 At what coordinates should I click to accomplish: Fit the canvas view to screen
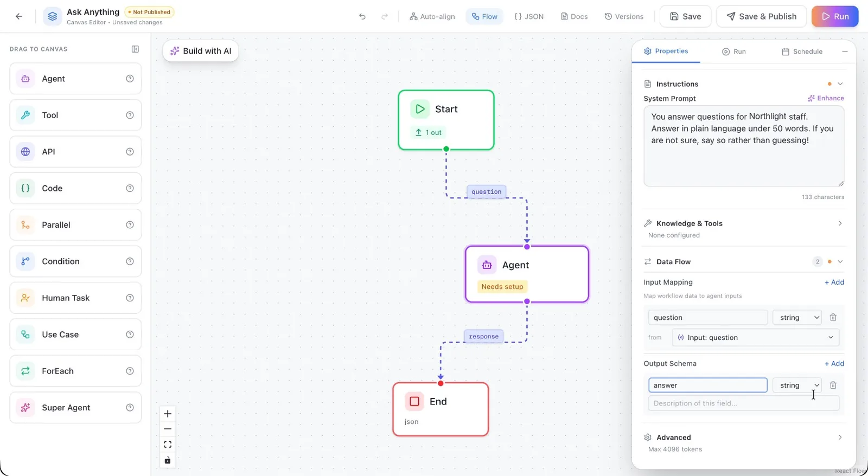point(168,445)
